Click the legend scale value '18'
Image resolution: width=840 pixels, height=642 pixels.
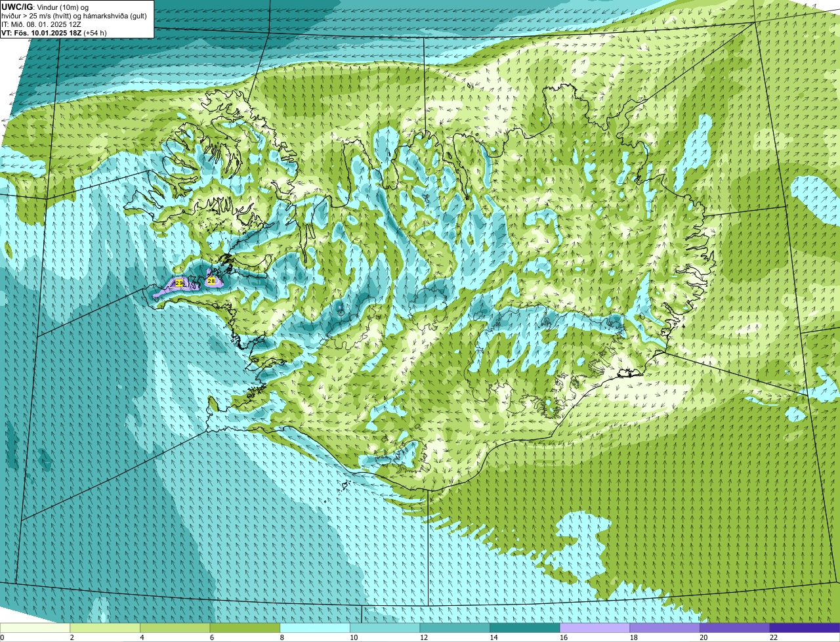coord(634,637)
